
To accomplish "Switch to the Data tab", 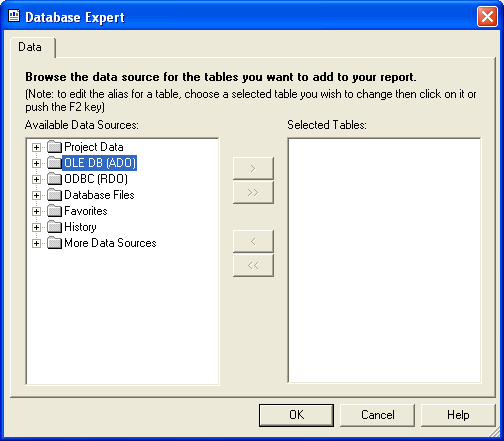I will (x=30, y=47).
